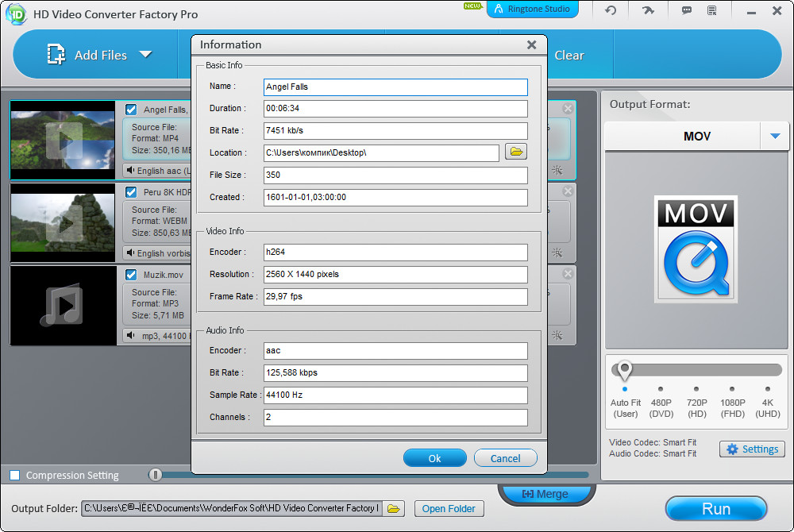Click the compression slider handle
This screenshot has height=532, width=794.
coord(156,474)
